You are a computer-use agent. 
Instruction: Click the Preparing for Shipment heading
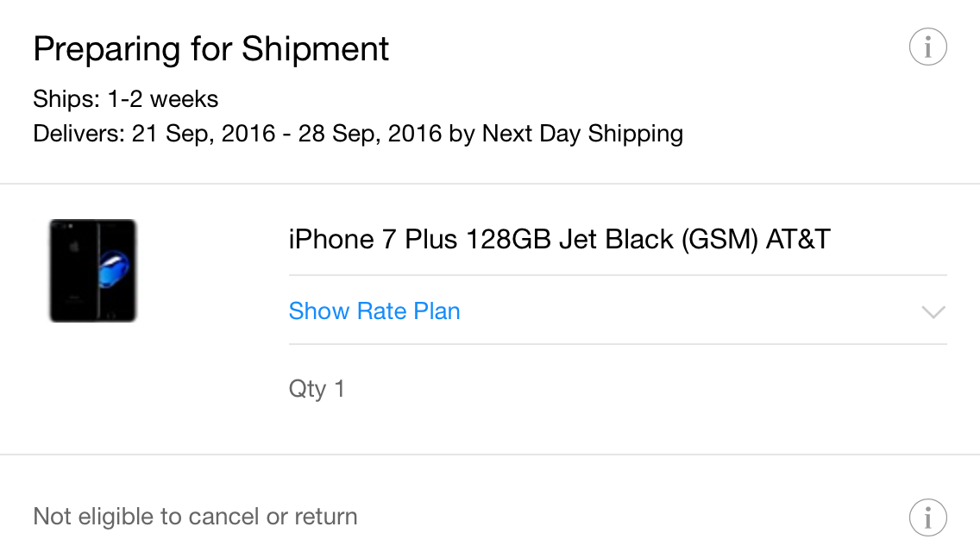(211, 49)
